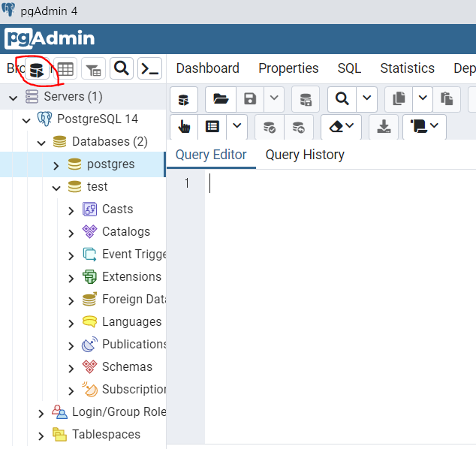Open the Statistics tab
Screen dimensions: 476x449
point(408,68)
